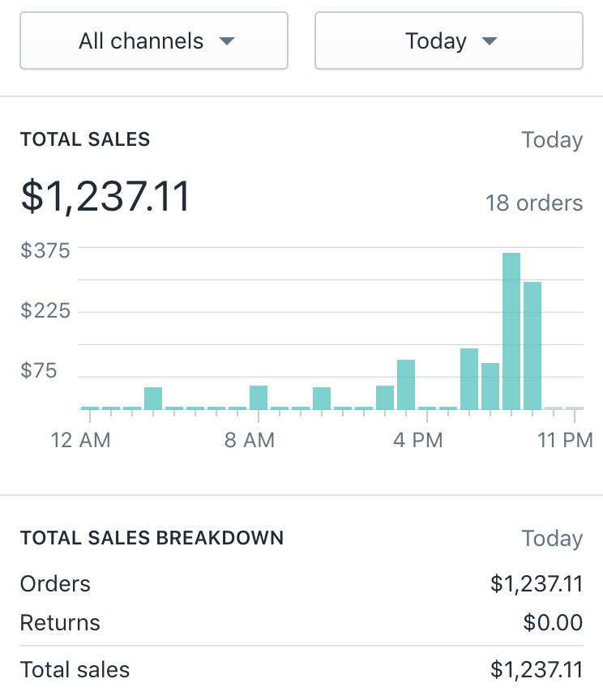The image size is (603, 700).
Task: Select the second-tallest bar in the chart
Action: click(x=532, y=345)
